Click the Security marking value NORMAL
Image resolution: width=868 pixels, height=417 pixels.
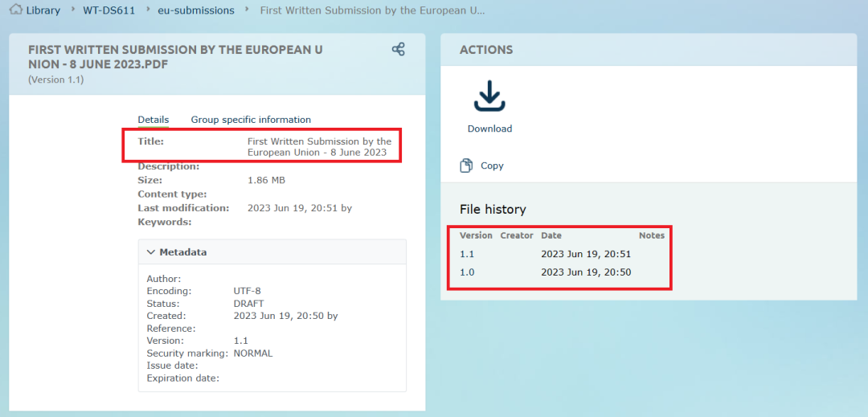click(253, 354)
